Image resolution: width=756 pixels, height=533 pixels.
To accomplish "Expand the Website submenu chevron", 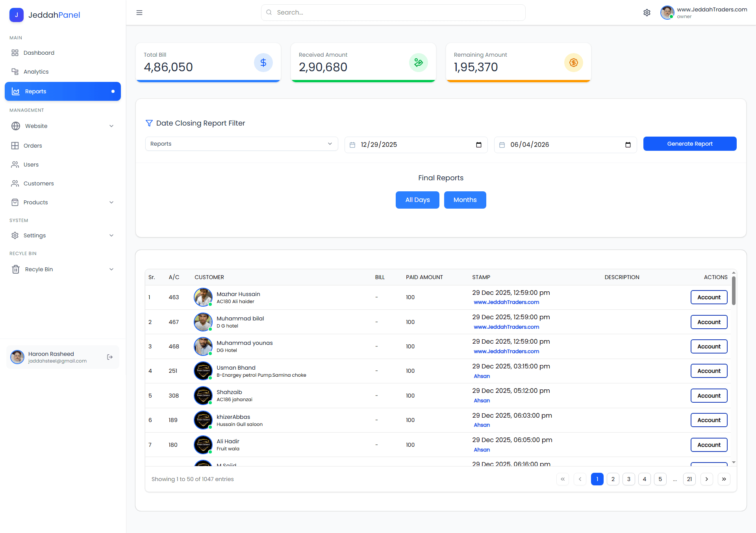I will pyautogui.click(x=111, y=126).
